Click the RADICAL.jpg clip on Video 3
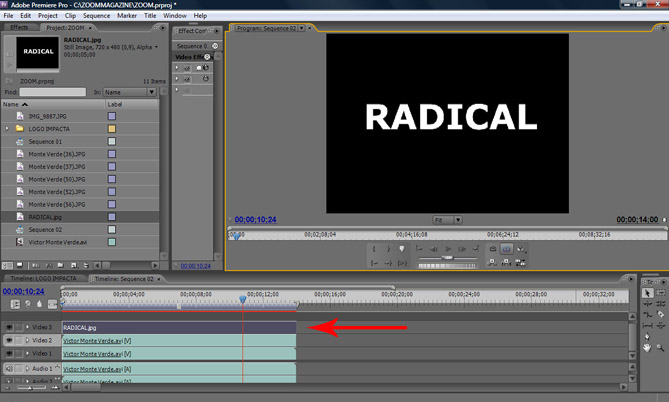 point(178,327)
